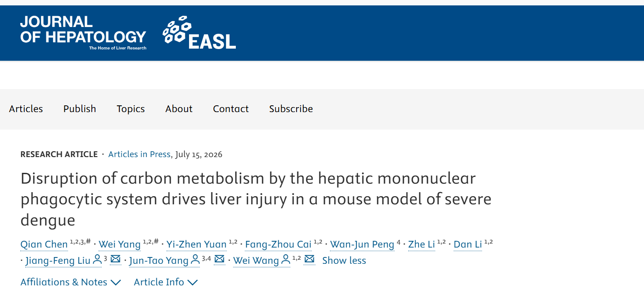This screenshot has height=293, width=644.
Task: Click the Journal of Hepatology logo
Action: [x=83, y=32]
